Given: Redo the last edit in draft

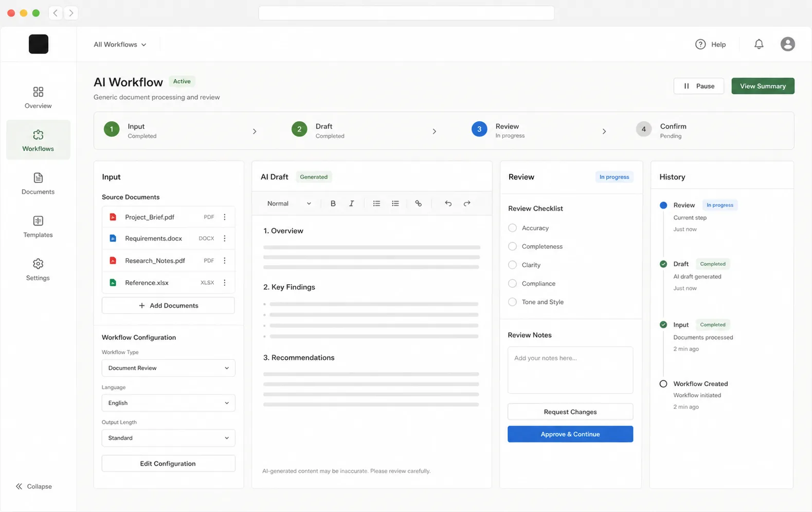Looking at the screenshot, I should 467,204.
